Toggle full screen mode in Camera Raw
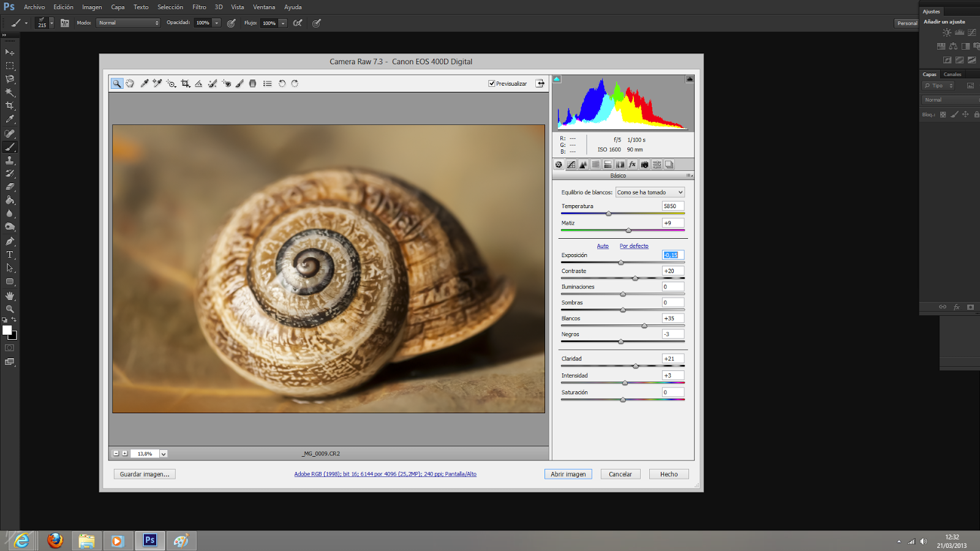 (x=540, y=83)
